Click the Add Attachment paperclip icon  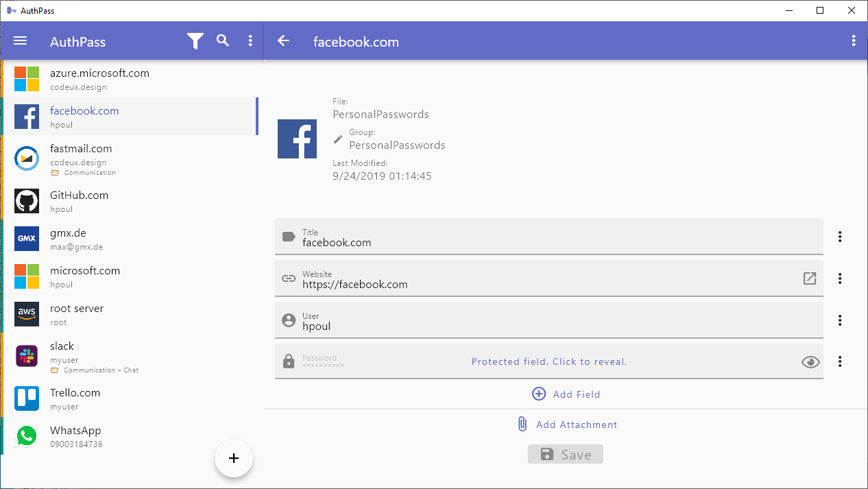[522, 424]
